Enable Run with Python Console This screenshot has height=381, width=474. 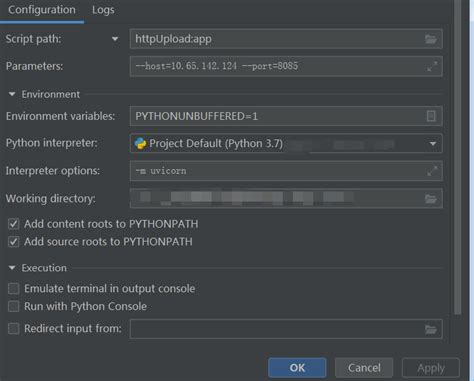point(14,306)
